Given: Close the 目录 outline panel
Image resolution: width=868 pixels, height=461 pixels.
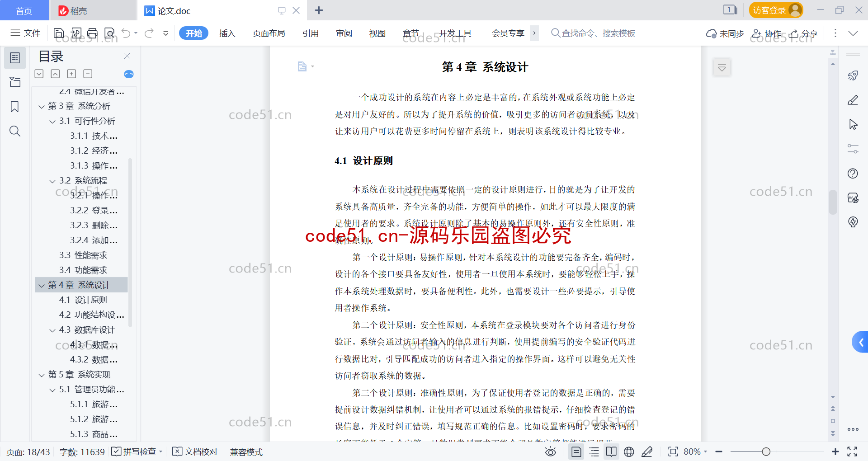Looking at the screenshot, I should (x=127, y=56).
